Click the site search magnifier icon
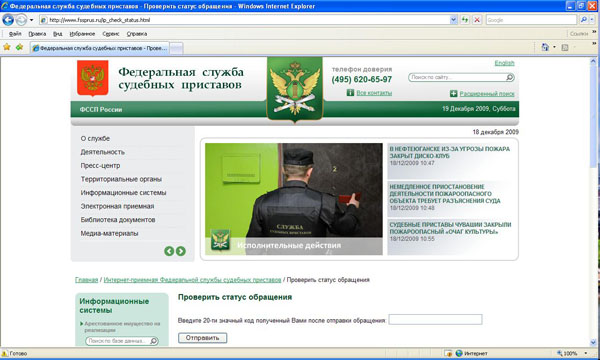This screenshot has height=360, width=600. [509, 77]
